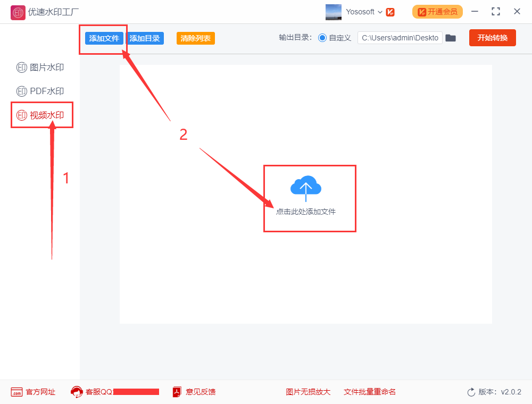The image size is (532, 404).
Task: Select the 图片水印 sidebar icon
Action: 21,67
